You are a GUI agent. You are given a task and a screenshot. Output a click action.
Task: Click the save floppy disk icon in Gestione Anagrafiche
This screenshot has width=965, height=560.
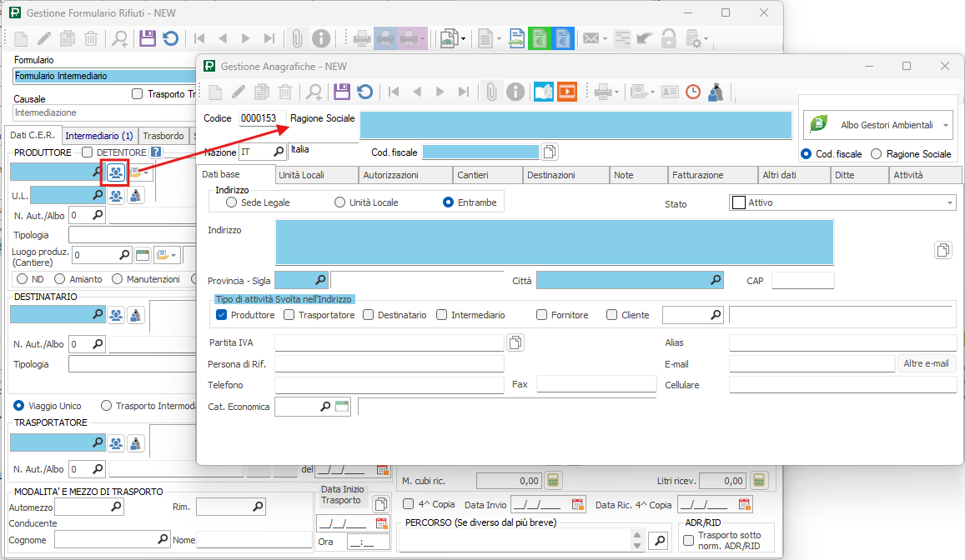(x=341, y=92)
